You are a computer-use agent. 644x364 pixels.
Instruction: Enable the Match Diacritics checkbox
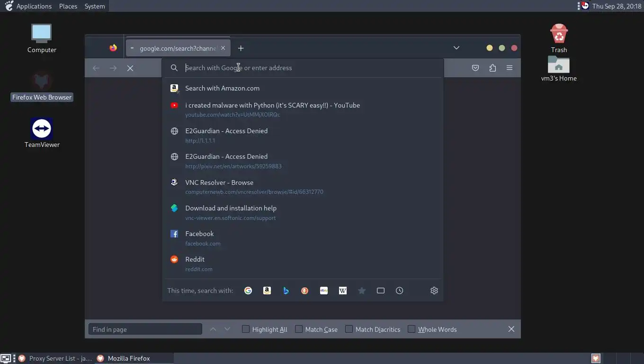point(349,329)
